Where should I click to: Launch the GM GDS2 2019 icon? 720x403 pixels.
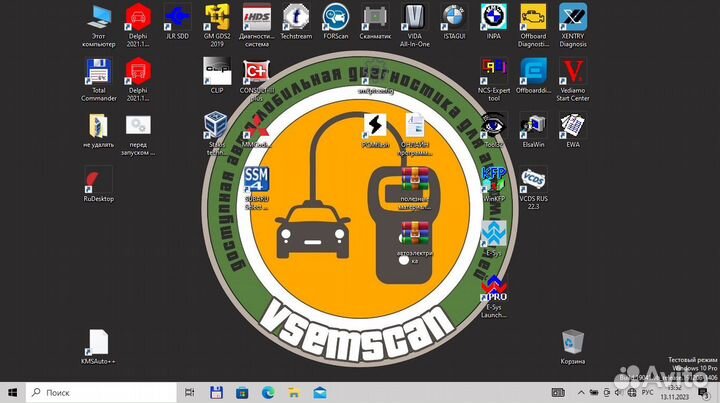(216, 18)
